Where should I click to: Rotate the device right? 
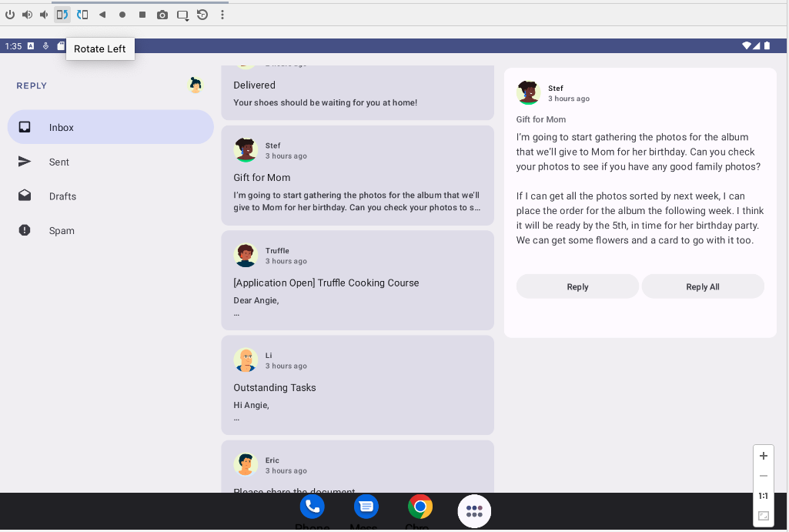[x=82, y=14]
